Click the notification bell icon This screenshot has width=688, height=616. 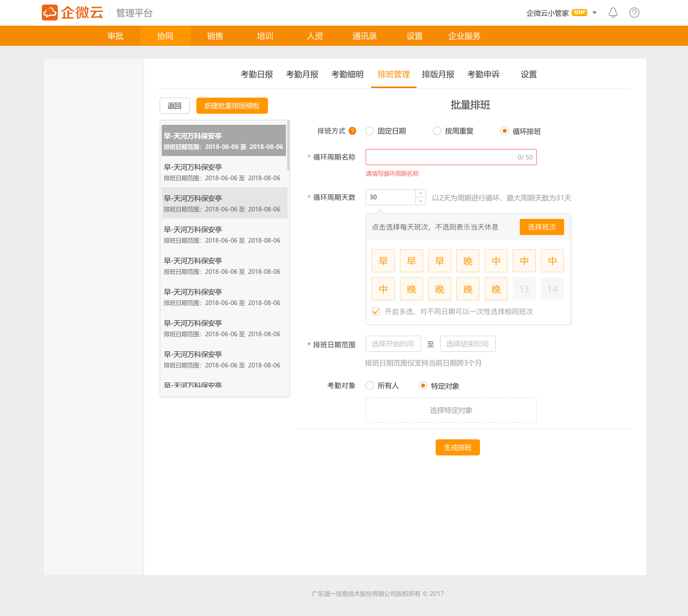pos(613,13)
